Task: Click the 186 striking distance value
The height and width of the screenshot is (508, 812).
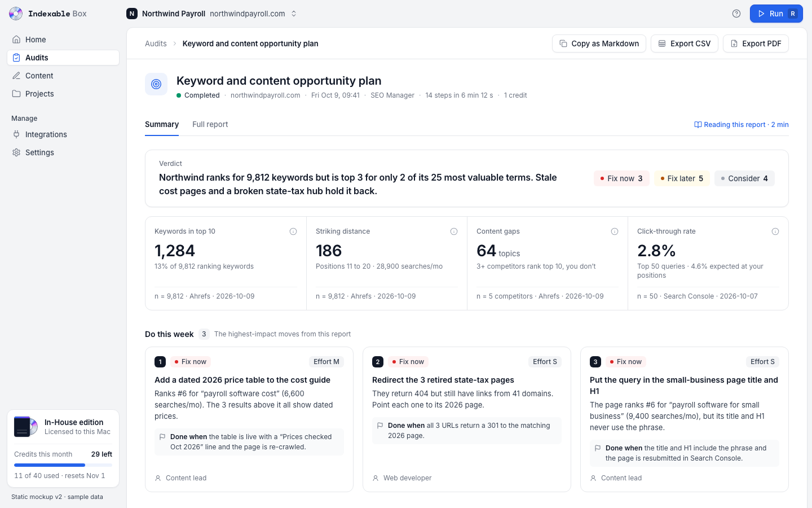Action: [329, 251]
